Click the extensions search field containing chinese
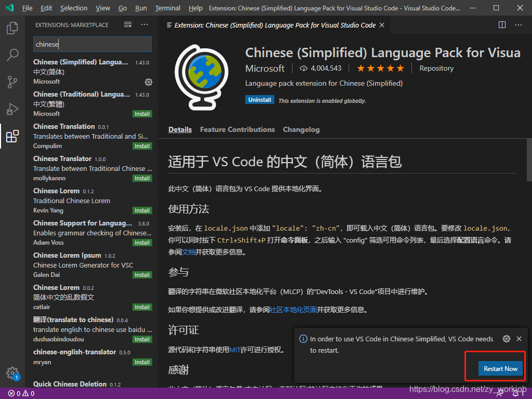This screenshot has height=399, width=532. pos(92,44)
